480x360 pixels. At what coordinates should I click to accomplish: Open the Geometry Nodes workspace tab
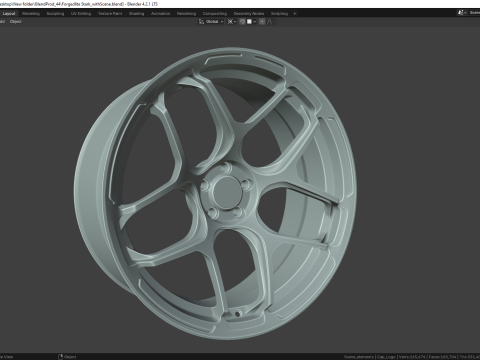[249, 14]
